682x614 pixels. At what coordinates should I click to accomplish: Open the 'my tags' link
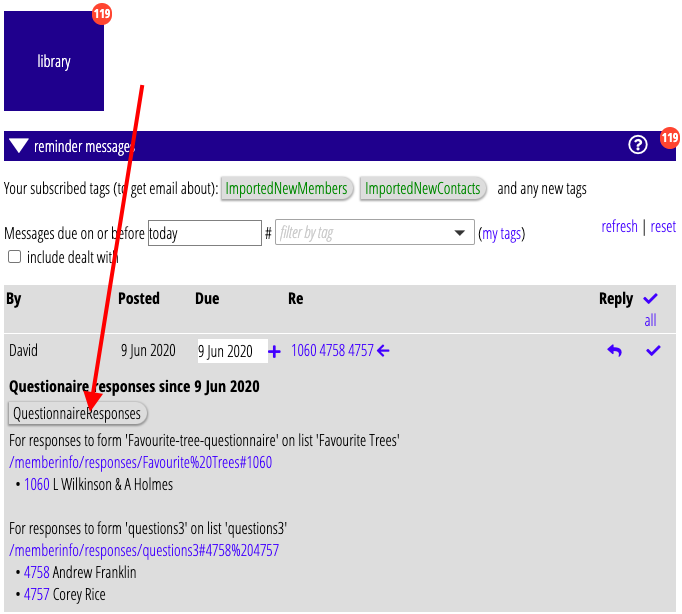pos(501,234)
